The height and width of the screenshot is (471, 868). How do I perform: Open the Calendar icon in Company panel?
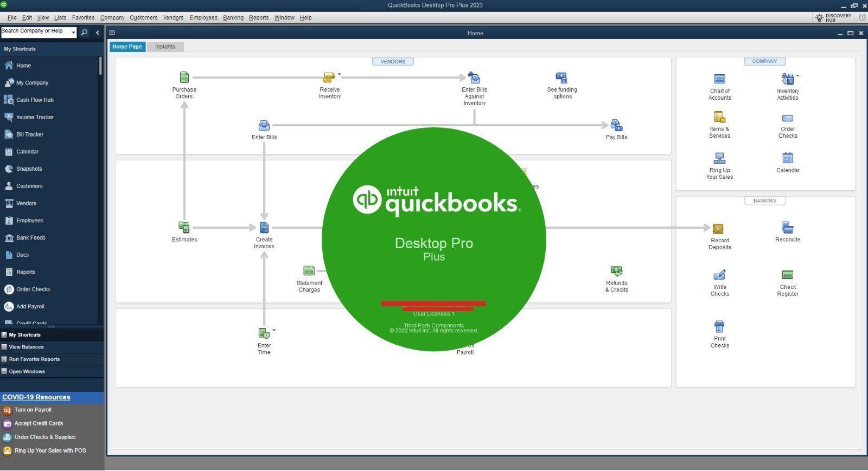coord(788,158)
